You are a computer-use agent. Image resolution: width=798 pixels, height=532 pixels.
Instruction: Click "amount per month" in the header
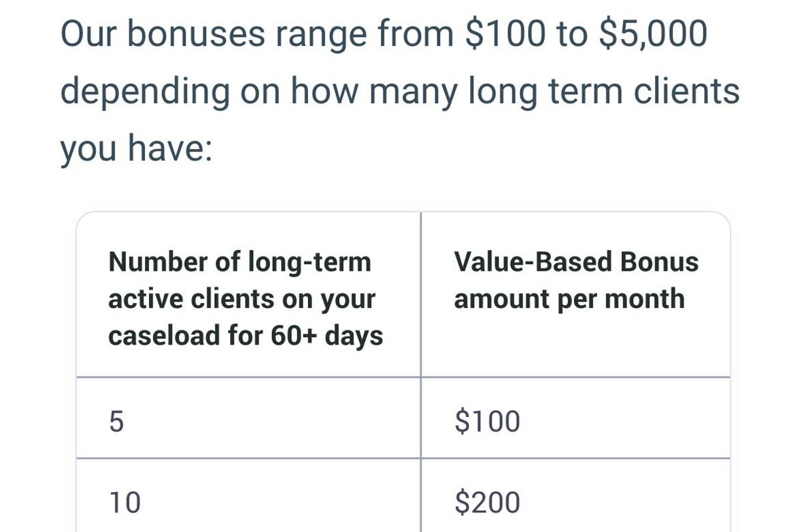coord(569,299)
